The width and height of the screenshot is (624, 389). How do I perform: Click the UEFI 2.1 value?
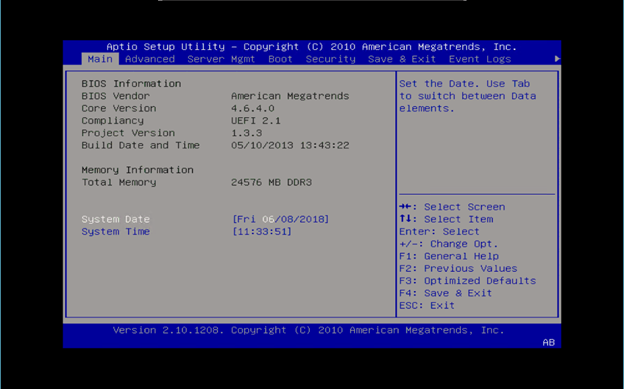(256, 121)
